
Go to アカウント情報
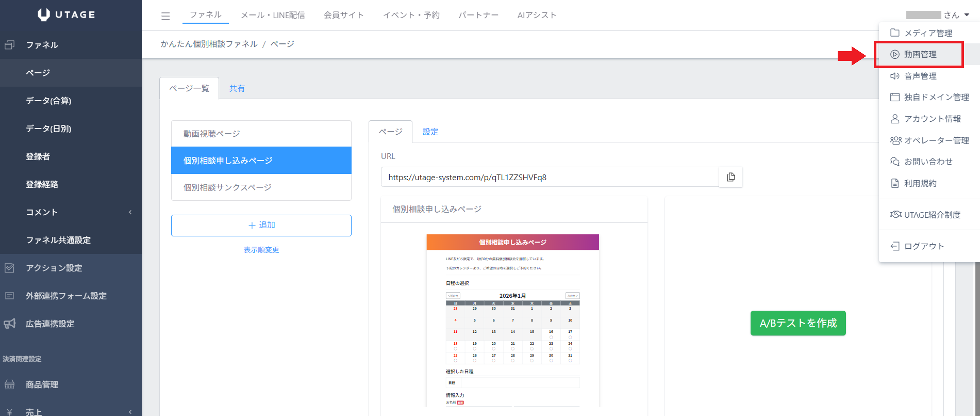click(x=932, y=119)
